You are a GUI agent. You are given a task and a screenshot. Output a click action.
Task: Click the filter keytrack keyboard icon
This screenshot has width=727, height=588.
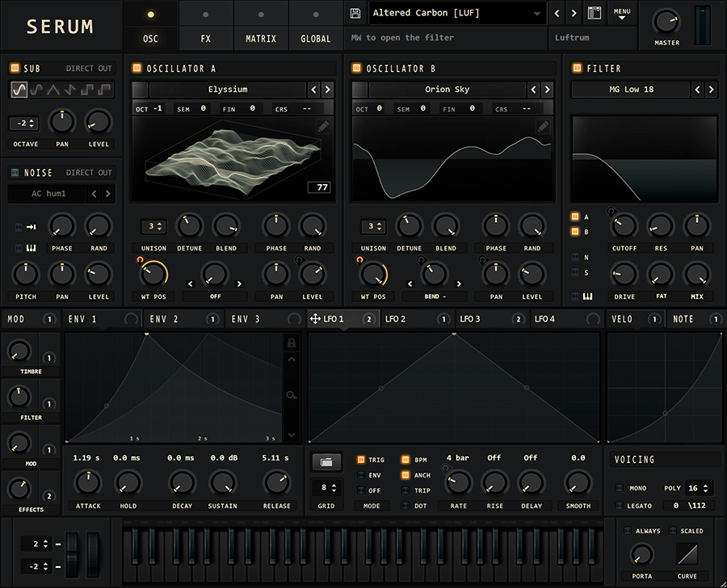pos(587,296)
